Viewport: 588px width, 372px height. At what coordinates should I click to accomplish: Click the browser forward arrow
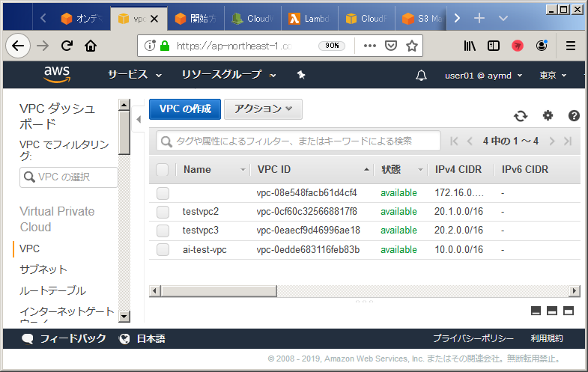pyautogui.click(x=43, y=46)
